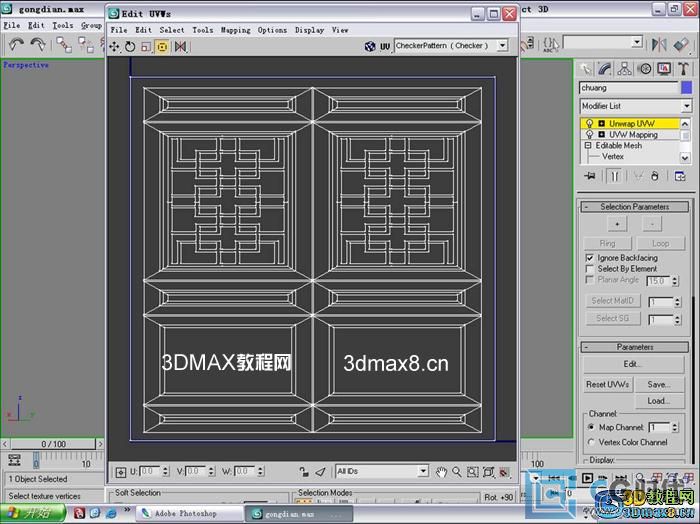700x524 pixels.
Task: Select Map Channel radio button
Action: (x=591, y=427)
